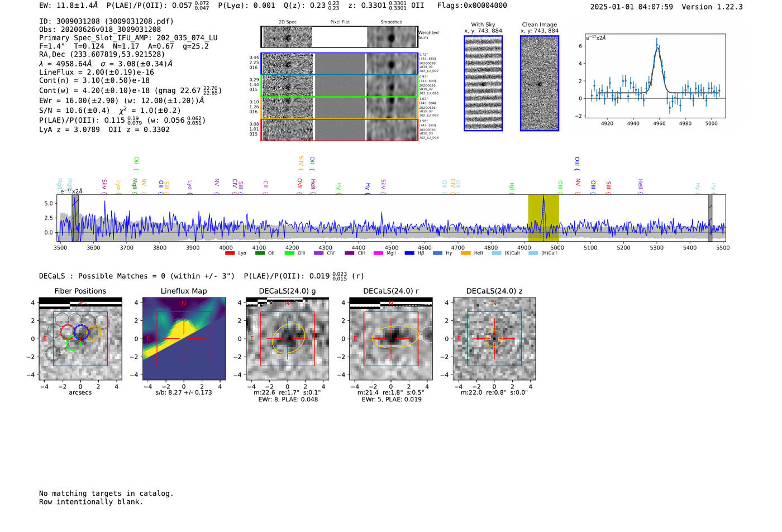
Task: Click the yellow highlighted region in the spectrum
Action: [x=543, y=218]
